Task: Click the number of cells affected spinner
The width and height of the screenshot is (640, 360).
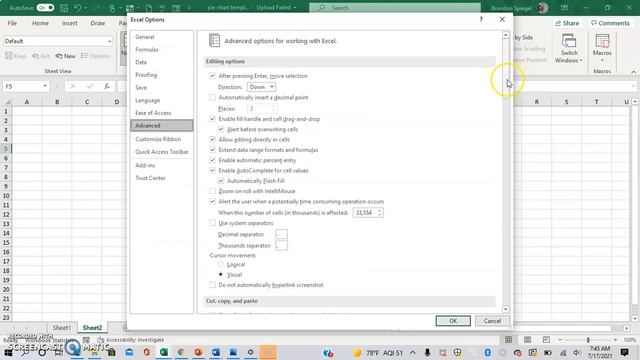Action: click(380, 213)
